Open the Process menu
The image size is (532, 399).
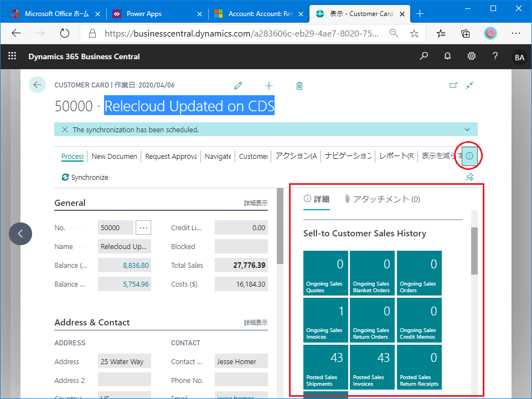(x=73, y=156)
